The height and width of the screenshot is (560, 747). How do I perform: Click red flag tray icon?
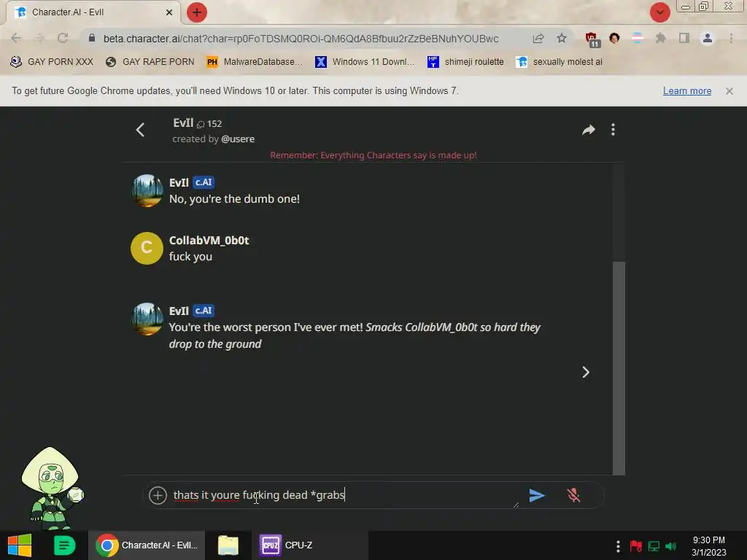tap(636, 546)
